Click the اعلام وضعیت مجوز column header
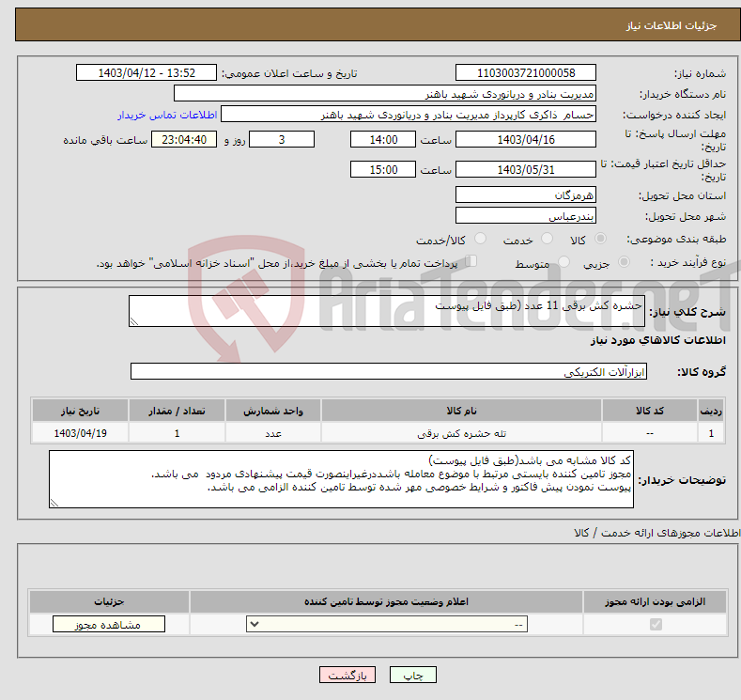Screen dimensions: 741x700 click(x=387, y=601)
